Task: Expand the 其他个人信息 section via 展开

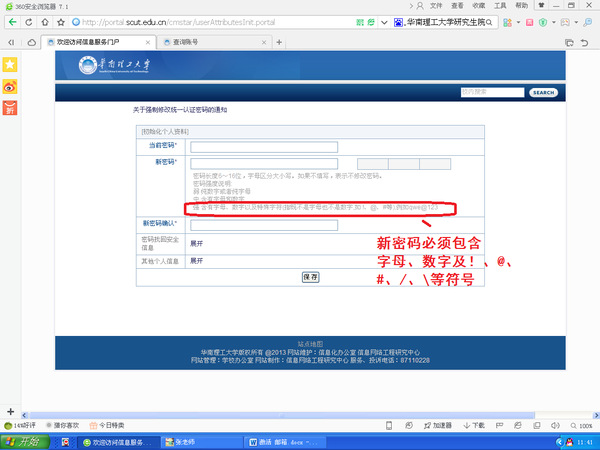Action: pos(197,260)
